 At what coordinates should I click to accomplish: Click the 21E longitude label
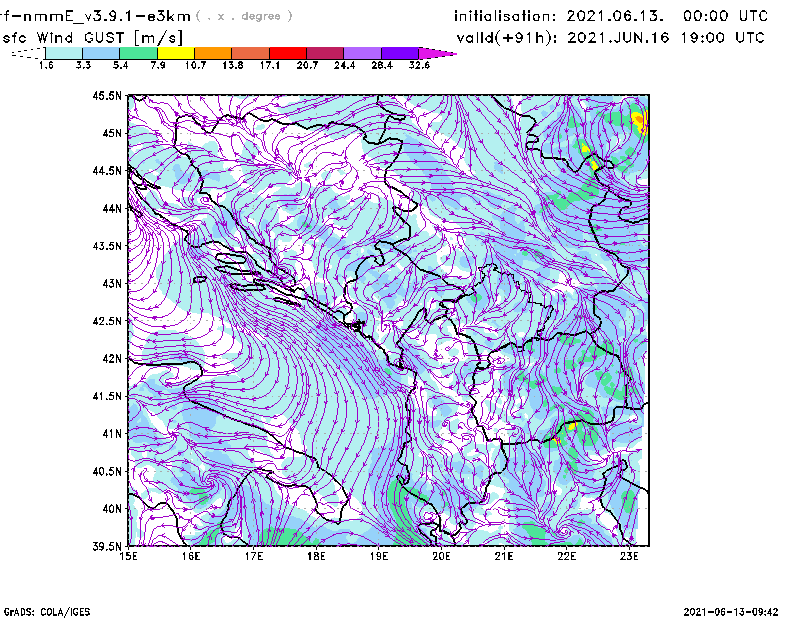504,556
